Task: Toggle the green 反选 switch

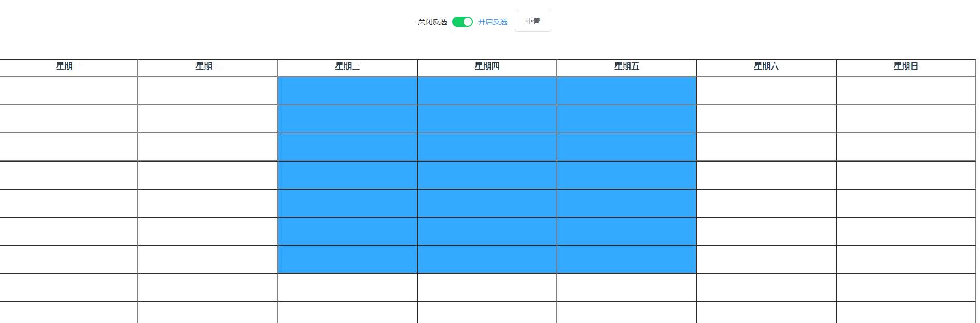Action: (462, 22)
